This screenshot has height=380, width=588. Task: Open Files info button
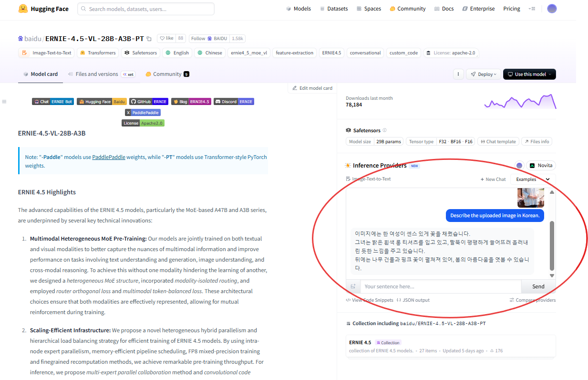tap(536, 141)
